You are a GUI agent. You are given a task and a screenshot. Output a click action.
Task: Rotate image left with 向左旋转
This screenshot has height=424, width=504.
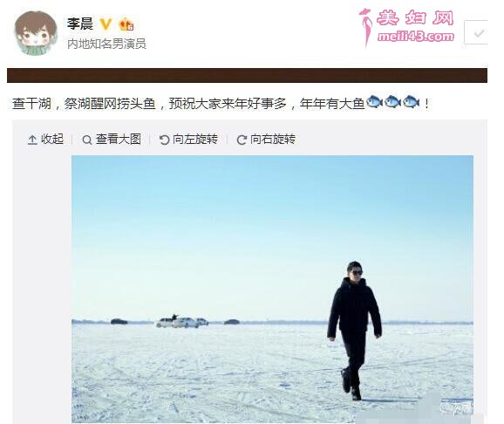[x=188, y=140]
